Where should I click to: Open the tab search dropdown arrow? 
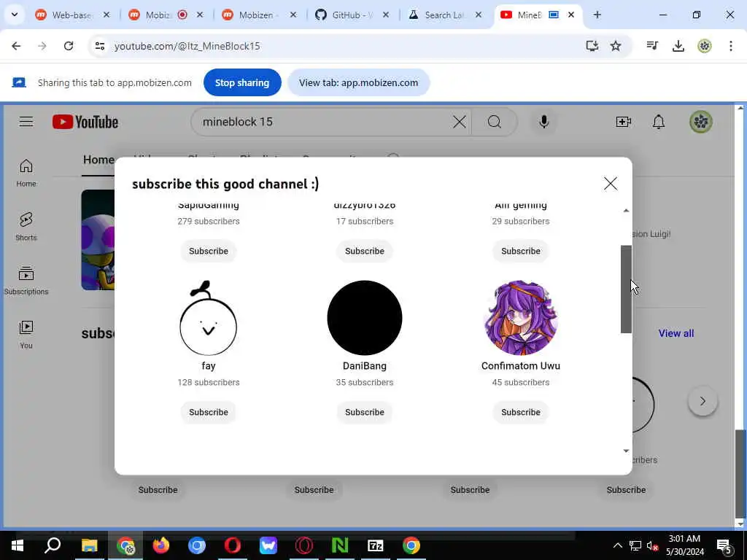[15, 15]
